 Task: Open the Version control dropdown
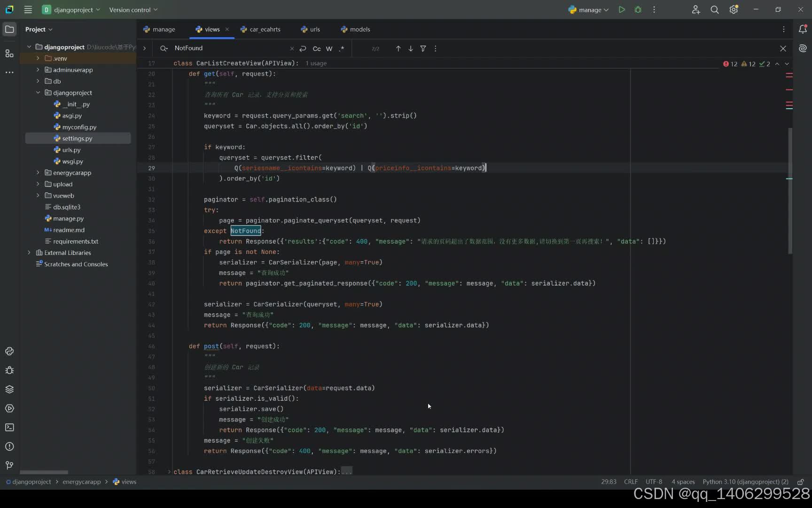(x=133, y=9)
